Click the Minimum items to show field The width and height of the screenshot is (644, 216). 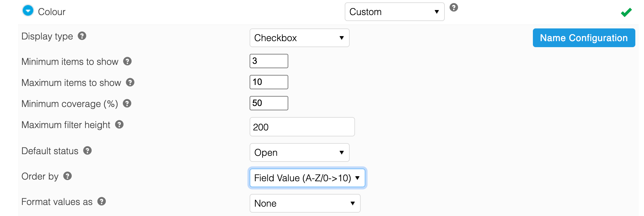[x=269, y=61]
